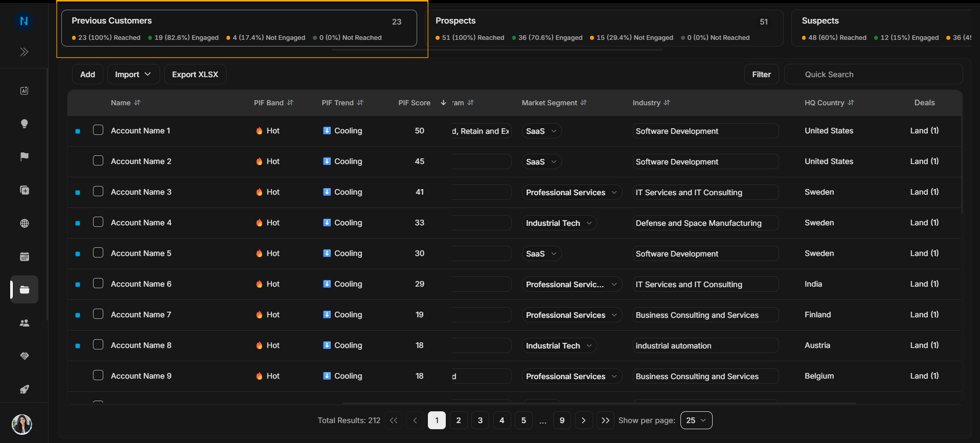Tick the checkbox for Account Name 6
The width and height of the screenshot is (980, 443).
(x=98, y=284)
